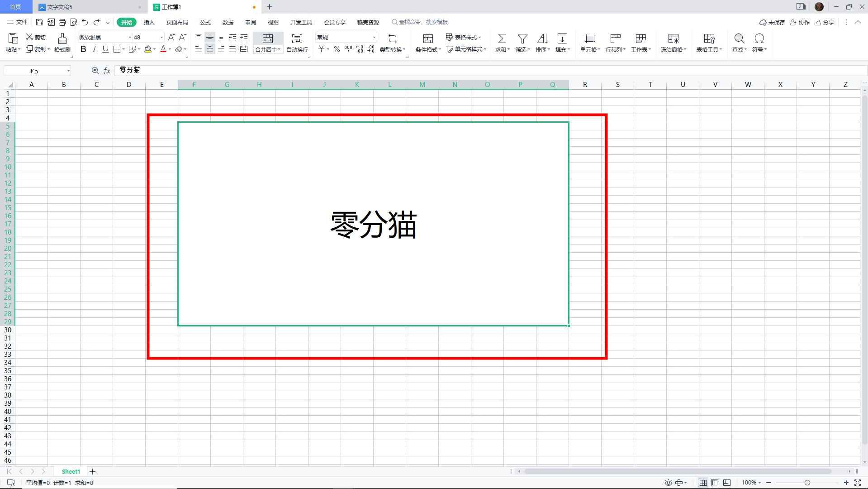Pick a font color from the red swatch
The height and width of the screenshot is (489, 868).
pyautogui.click(x=163, y=49)
